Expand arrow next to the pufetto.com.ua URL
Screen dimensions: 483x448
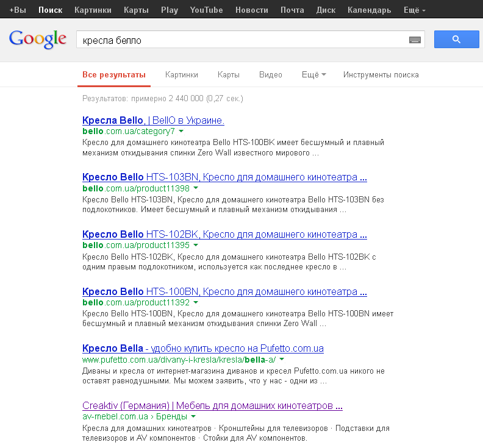tap(282, 360)
